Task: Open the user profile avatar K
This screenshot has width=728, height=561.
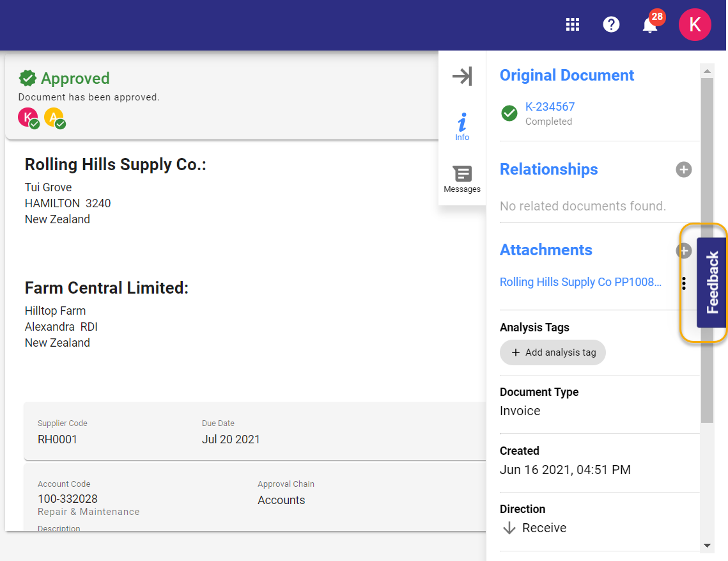Action: click(695, 25)
